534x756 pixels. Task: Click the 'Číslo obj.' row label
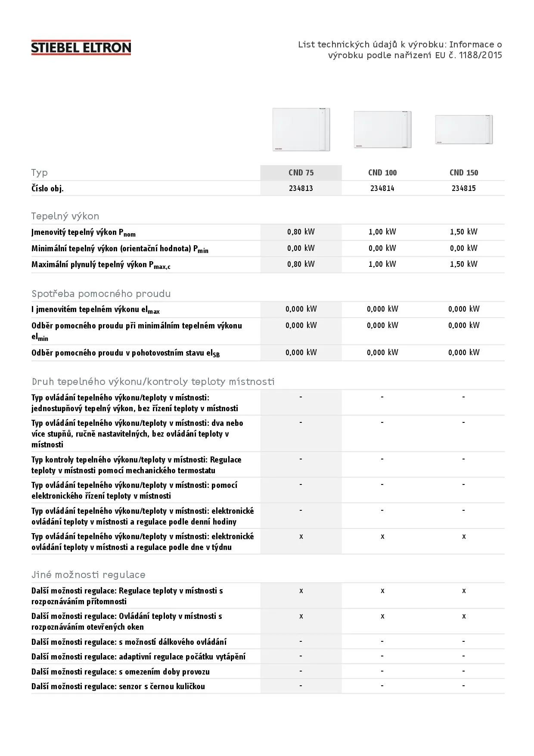point(47,189)
